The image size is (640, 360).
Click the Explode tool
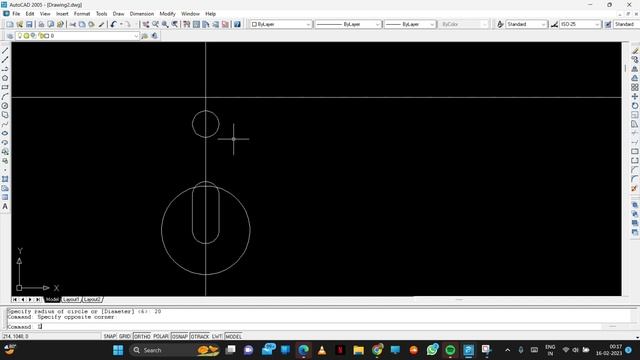[635, 189]
